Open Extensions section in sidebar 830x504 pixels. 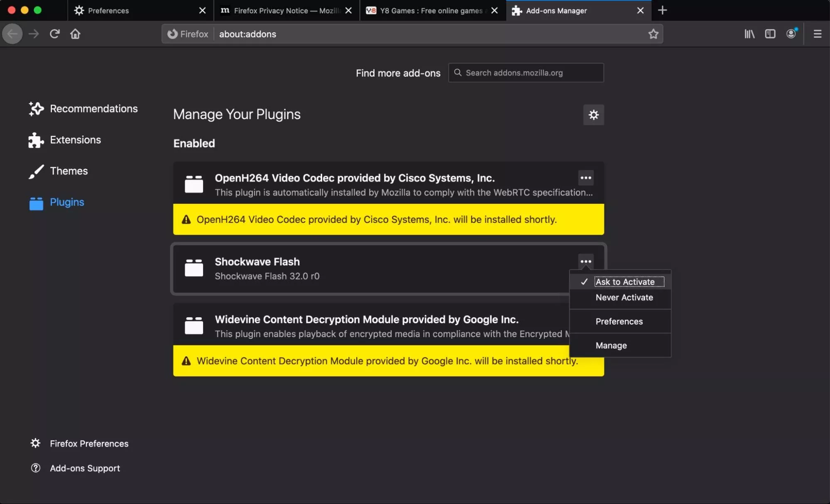coord(75,140)
